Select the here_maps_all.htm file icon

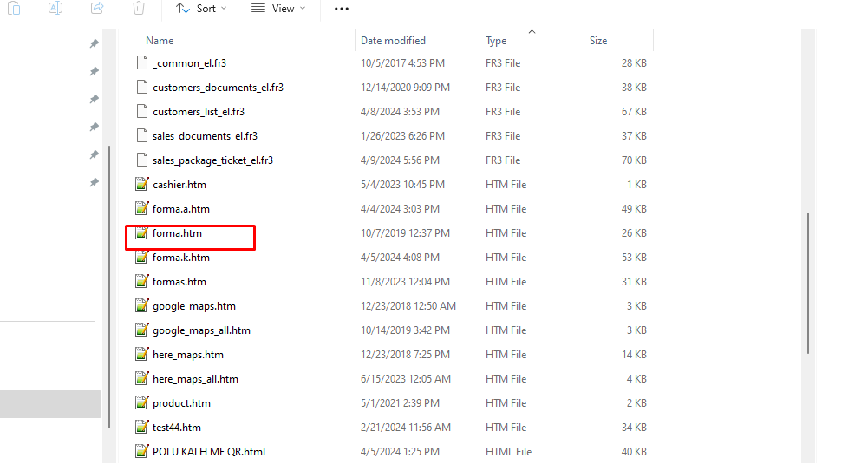(x=141, y=378)
